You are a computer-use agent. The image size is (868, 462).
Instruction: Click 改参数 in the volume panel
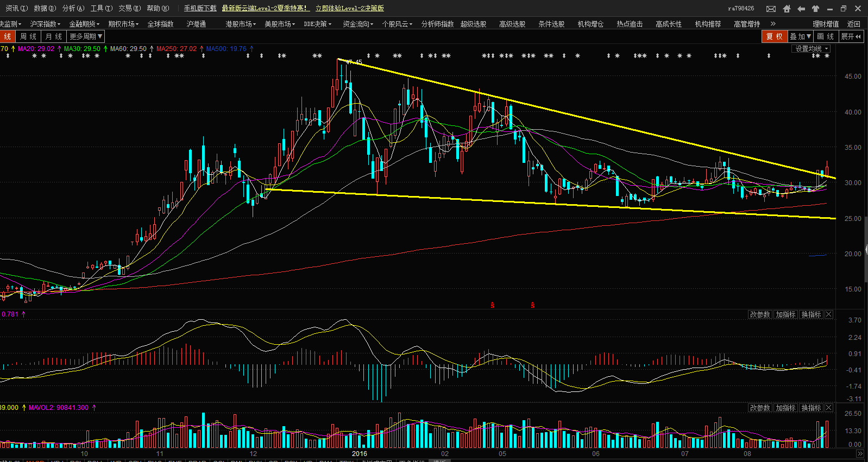pyautogui.click(x=760, y=408)
